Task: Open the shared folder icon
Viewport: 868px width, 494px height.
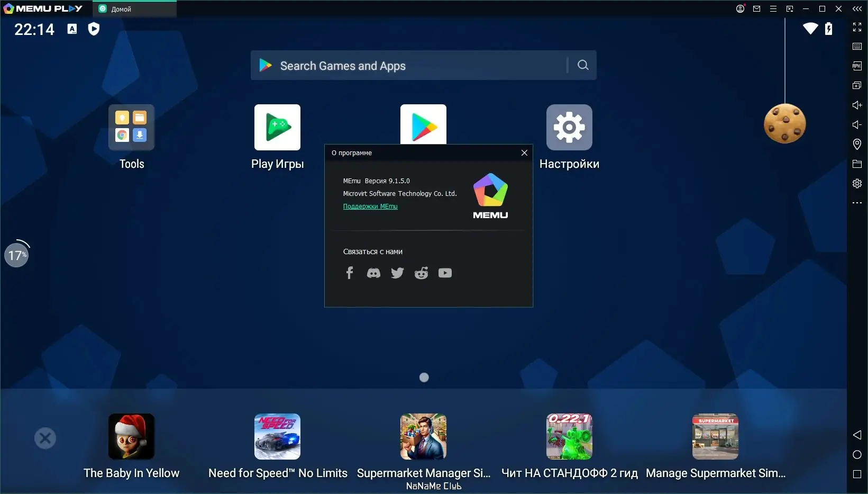Action: coord(857,164)
